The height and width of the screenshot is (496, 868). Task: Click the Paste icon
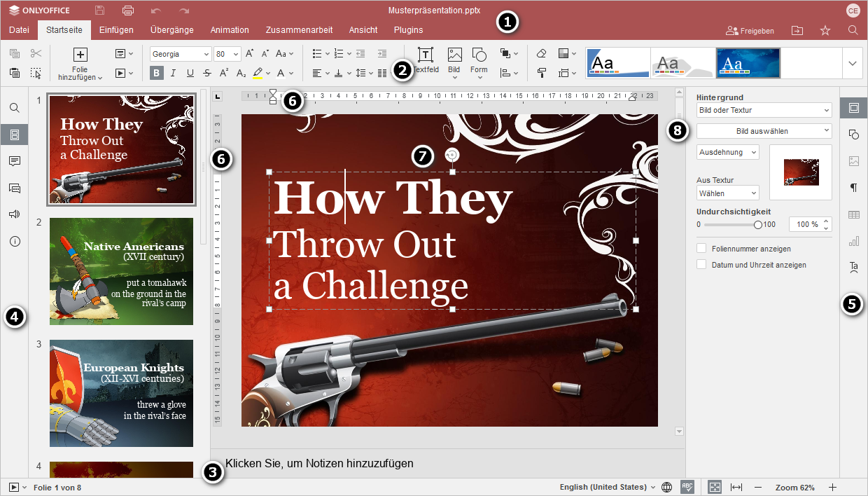[15, 73]
